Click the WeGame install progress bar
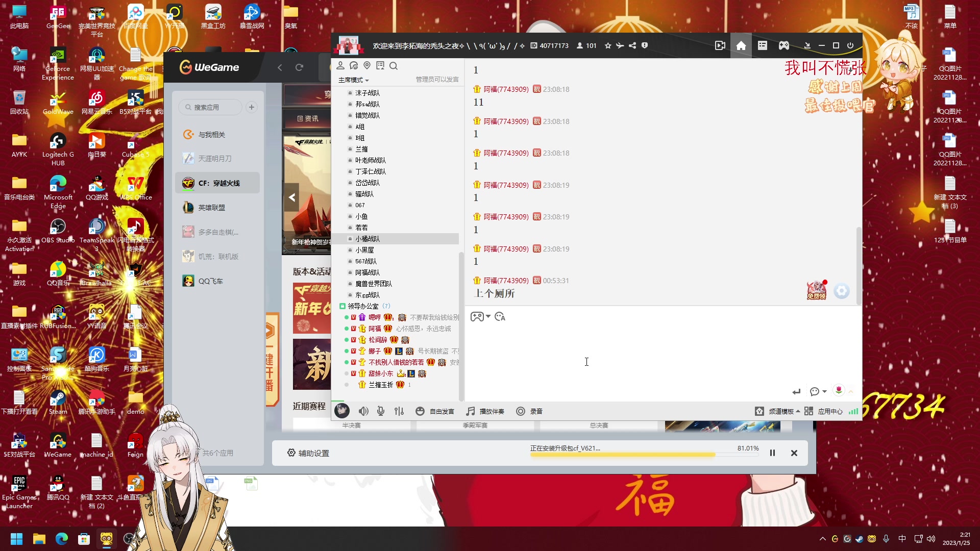 pyautogui.click(x=645, y=455)
